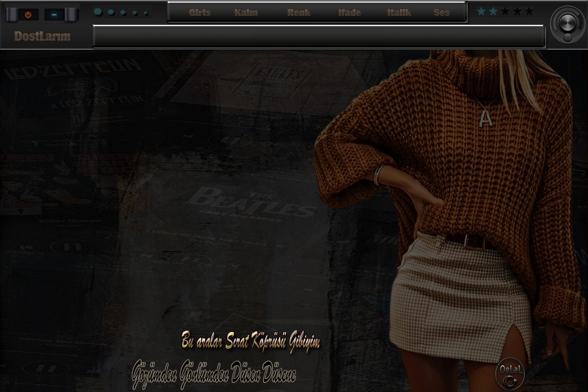Open the Ifade emoticon menu
588x392 pixels.
coord(350,12)
